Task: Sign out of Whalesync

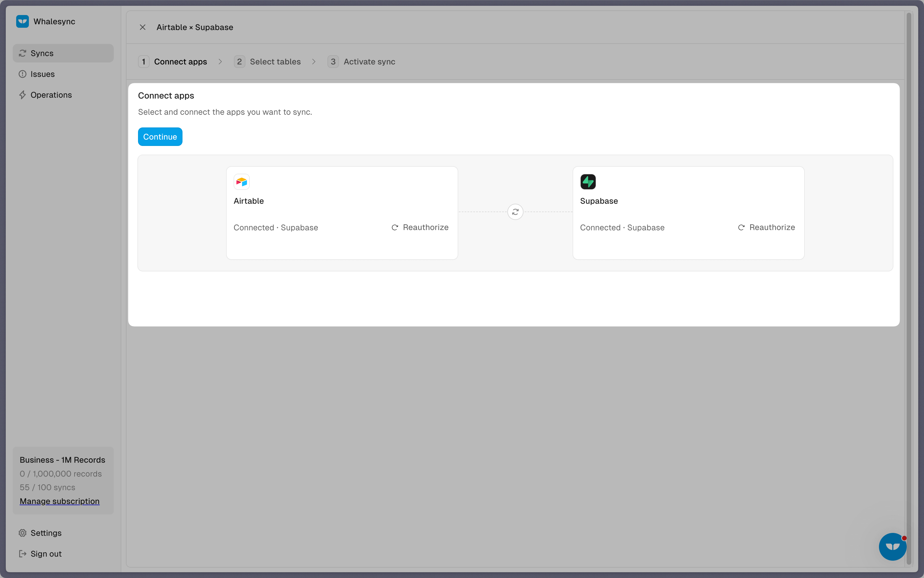Action: 63,553
